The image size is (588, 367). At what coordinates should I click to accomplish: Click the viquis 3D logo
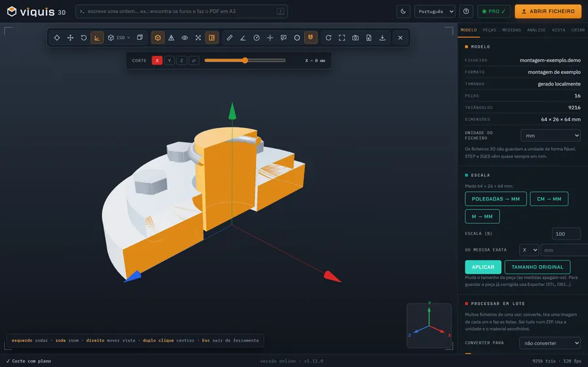click(37, 12)
